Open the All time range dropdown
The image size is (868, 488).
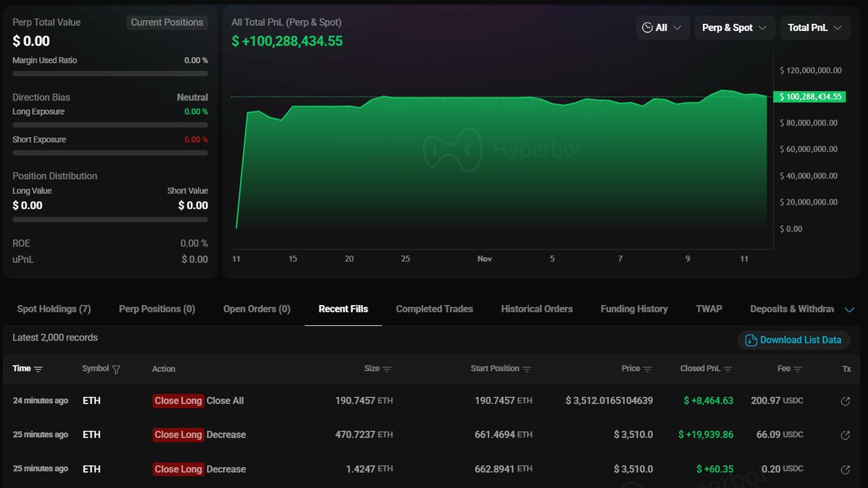(x=663, y=27)
